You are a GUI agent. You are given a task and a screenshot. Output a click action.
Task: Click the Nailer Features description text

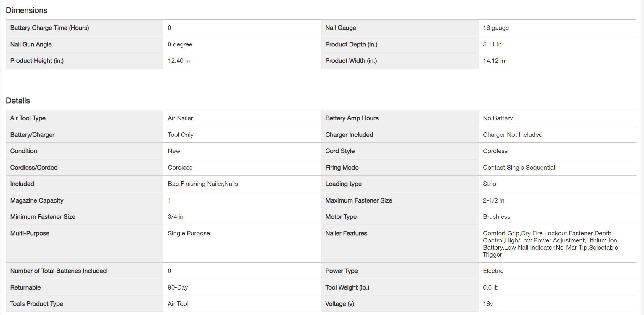click(x=550, y=244)
